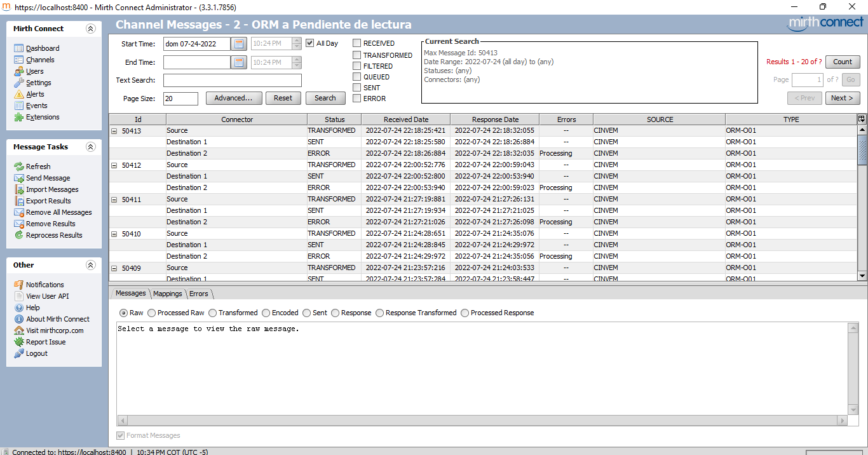868x455 pixels.
Task: Collapse message 50413 tree row
Action: tap(114, 131)
